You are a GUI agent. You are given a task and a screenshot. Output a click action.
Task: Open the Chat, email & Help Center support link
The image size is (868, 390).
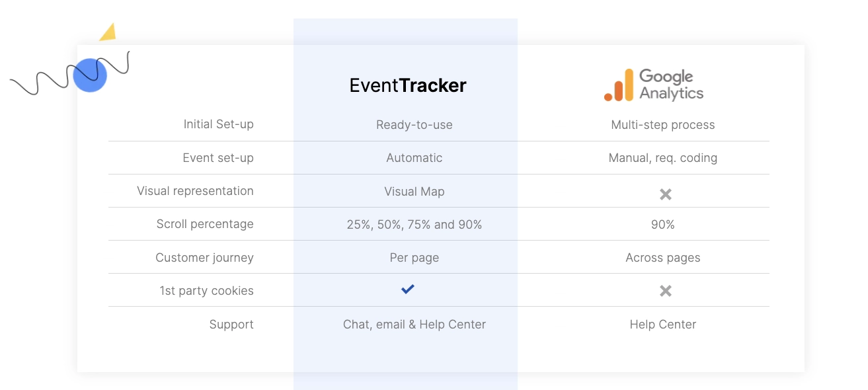tap(414, 324)
